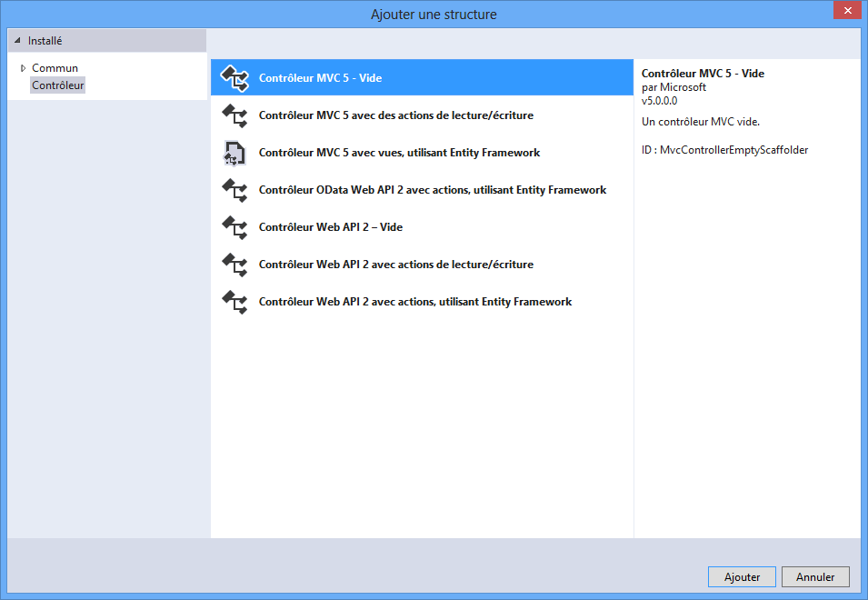
Task: Select Contrôleur MVC 5 avec vues, utilisant Entity Framework
Action: click(422, 153)
